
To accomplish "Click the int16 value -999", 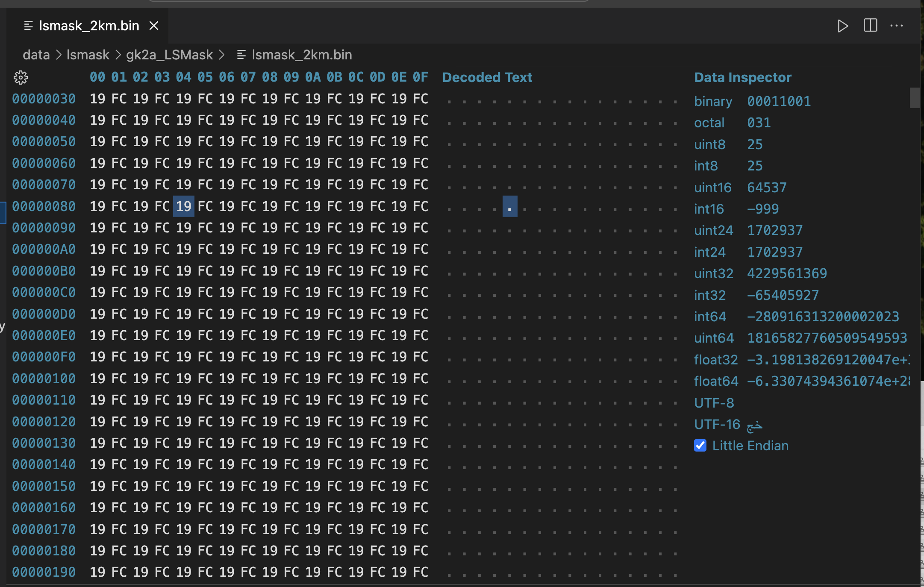I will click(x=763, y=209).
